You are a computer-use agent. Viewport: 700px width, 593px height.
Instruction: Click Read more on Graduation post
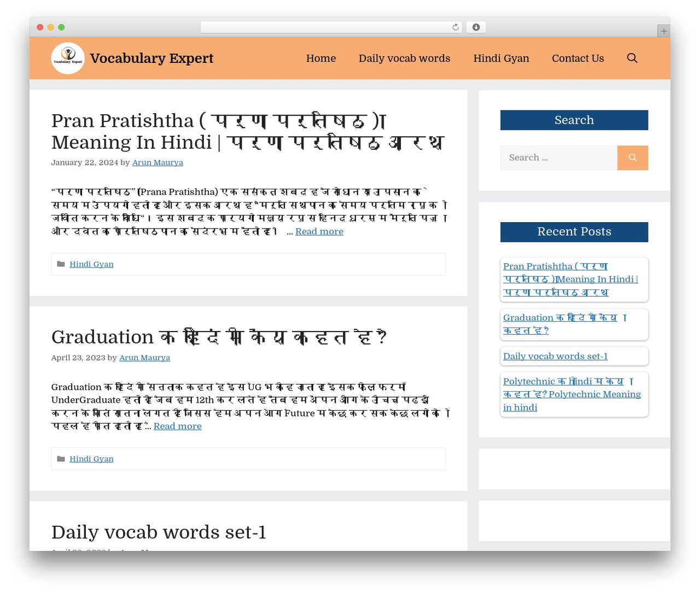pyautogui.click(x=177, y=426)
